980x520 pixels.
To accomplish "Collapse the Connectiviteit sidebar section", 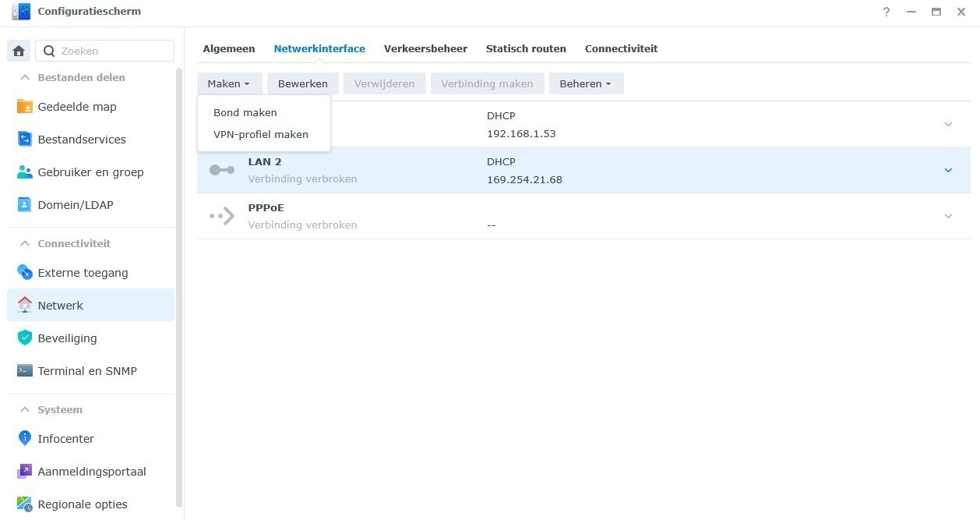I will tap(26, 243).
